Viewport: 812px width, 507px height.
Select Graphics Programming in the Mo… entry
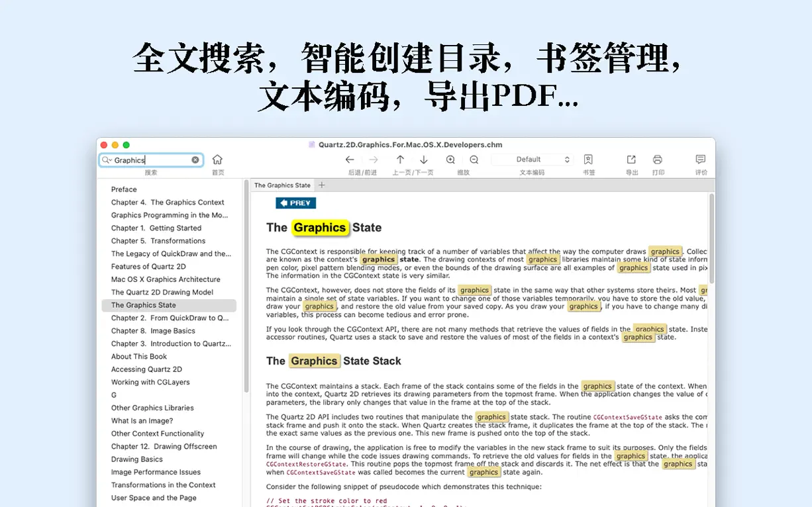click(x=170, y=215)
